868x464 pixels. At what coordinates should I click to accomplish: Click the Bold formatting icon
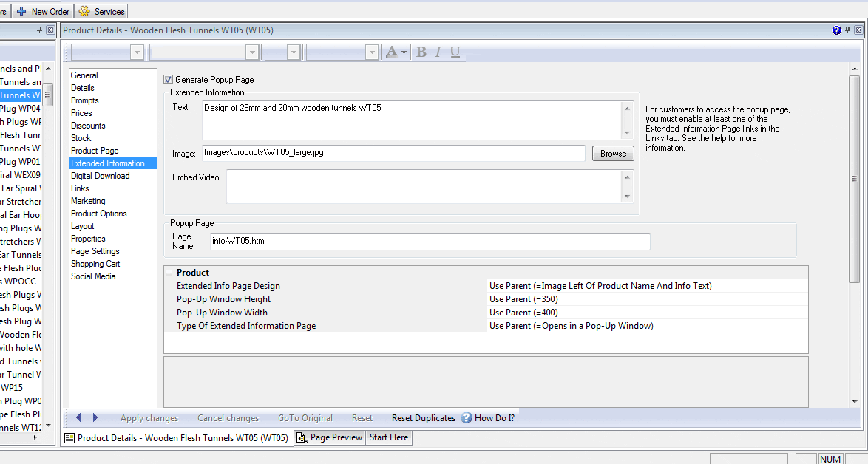421,52
